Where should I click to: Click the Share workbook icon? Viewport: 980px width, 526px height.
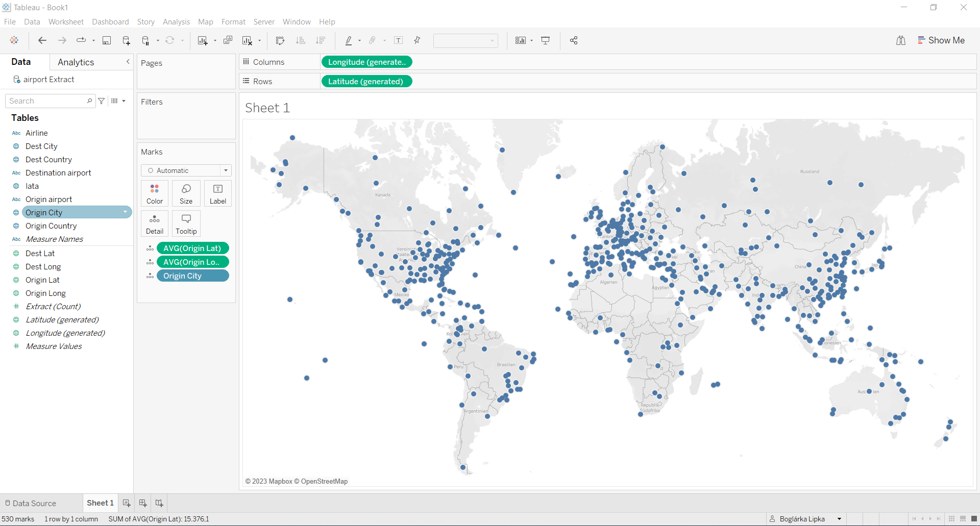574,41
